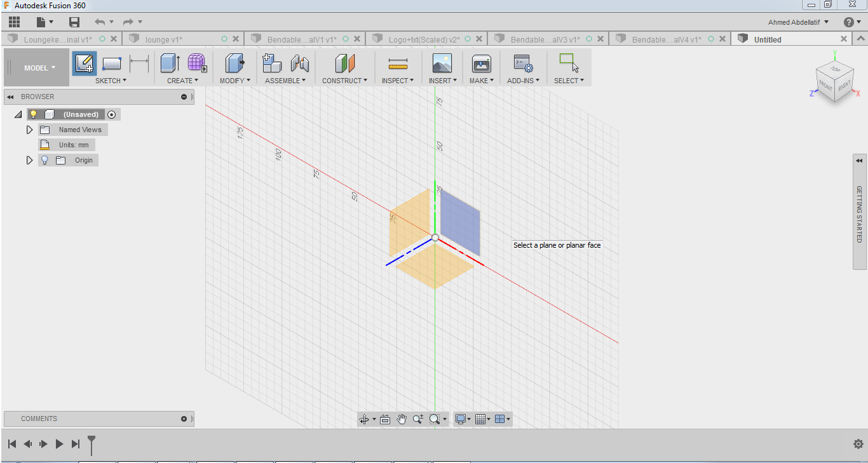Open Viewports layout dropdown

(503, 419)
